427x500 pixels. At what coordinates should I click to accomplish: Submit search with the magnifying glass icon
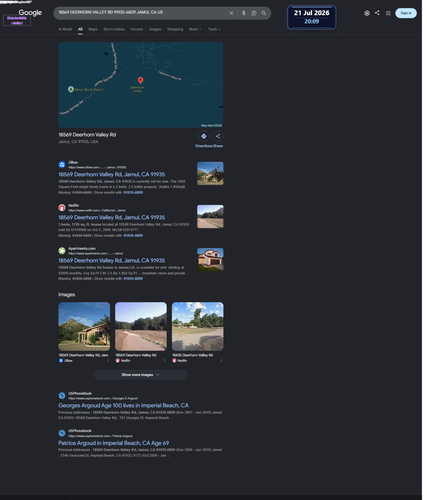click(x=264, y=13)
